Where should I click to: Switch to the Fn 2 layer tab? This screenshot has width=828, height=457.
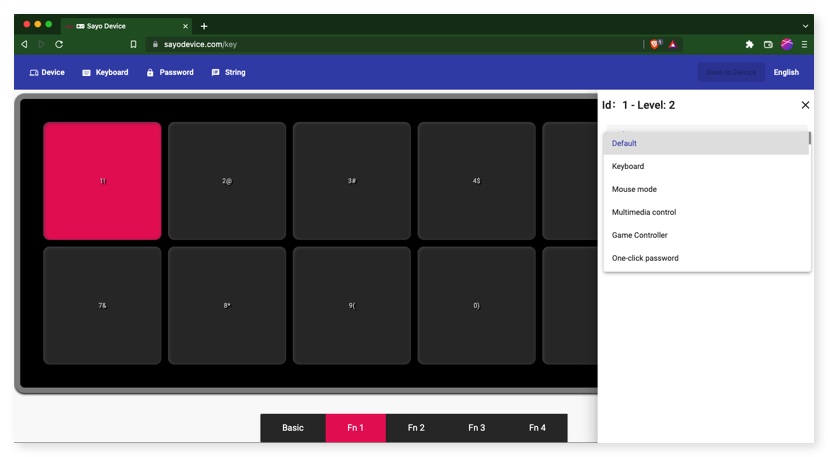click(416, 428)
